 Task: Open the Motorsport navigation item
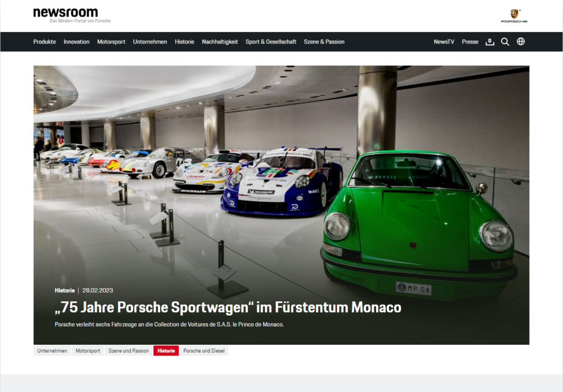111,41
